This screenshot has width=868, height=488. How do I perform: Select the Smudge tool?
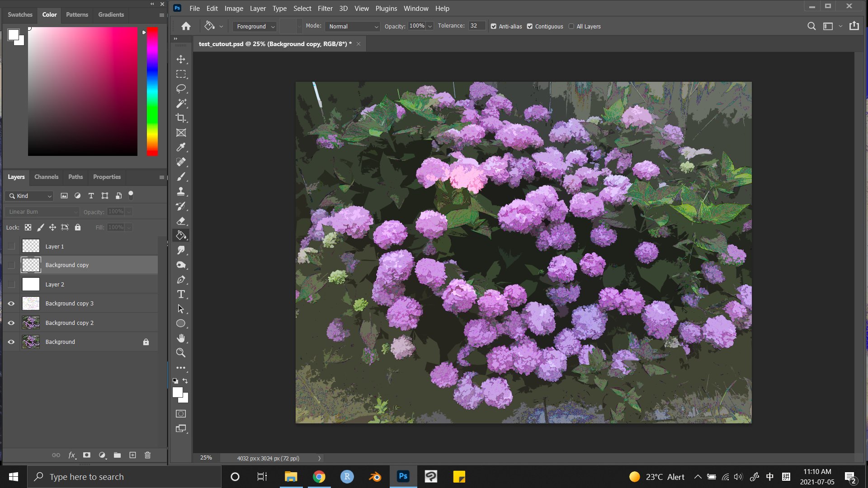[181, 250]
